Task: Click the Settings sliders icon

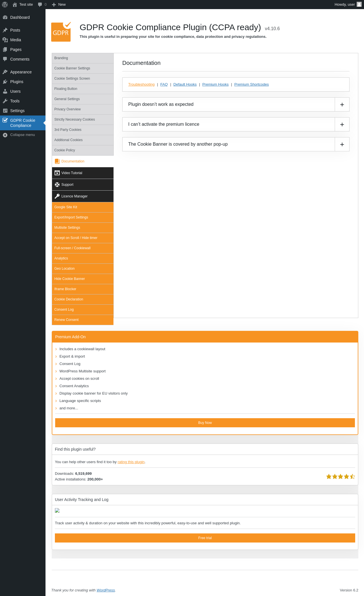Action: pyautogui.click(x=5, y=111)
